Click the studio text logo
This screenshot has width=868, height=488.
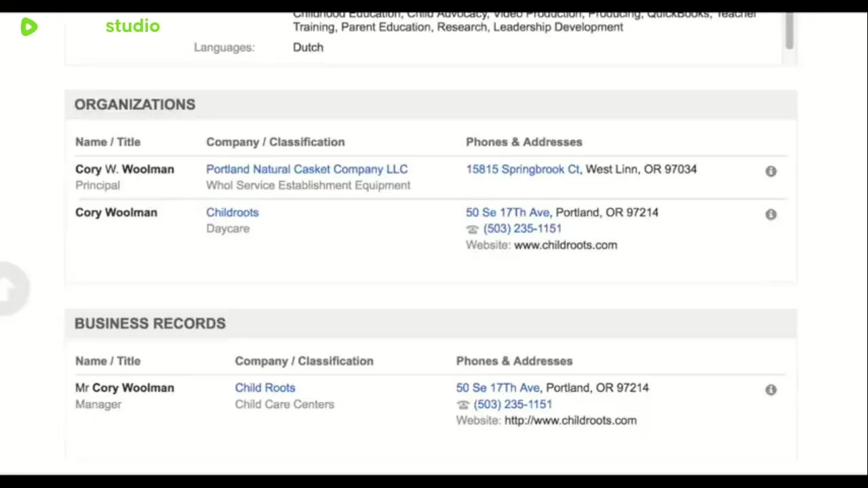pyautogui.click(x=132, y=26)
